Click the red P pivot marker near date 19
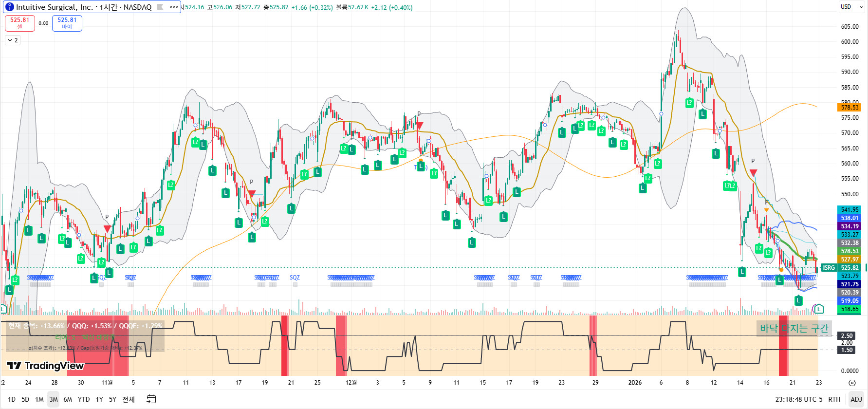 (x=252, y=193)
